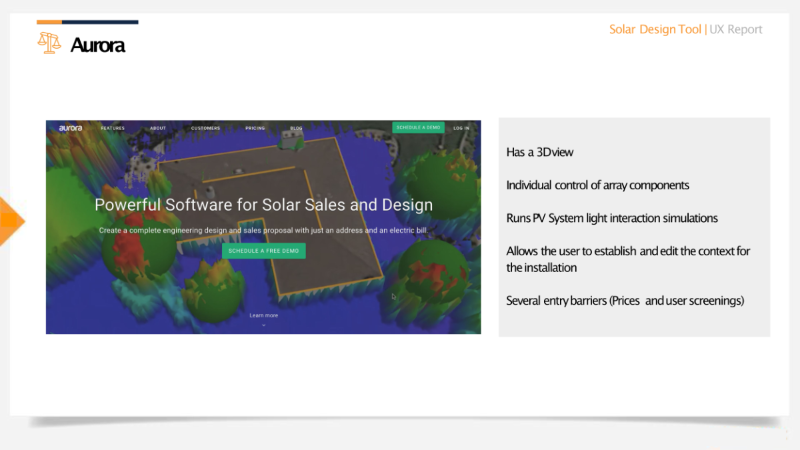
Task: Open the Blog nav item
Action: pyautogui.click(x=296, y=128)
